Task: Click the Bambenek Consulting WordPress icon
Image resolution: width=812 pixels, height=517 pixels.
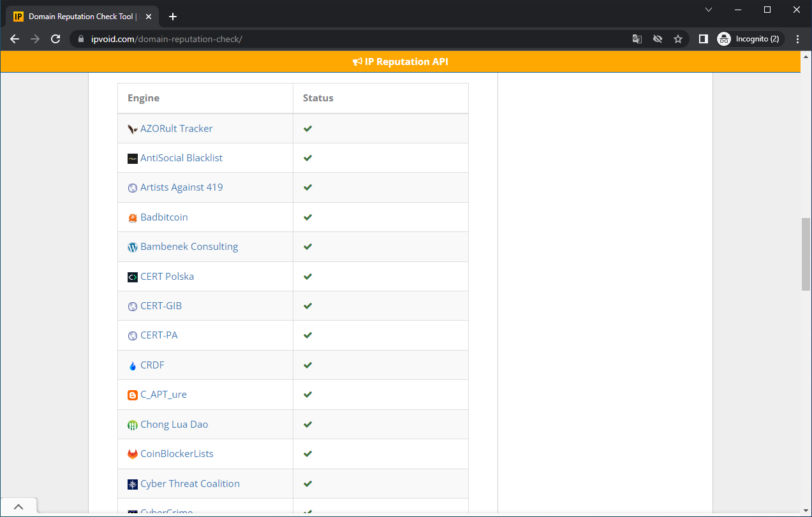Action: click(132, 247)
